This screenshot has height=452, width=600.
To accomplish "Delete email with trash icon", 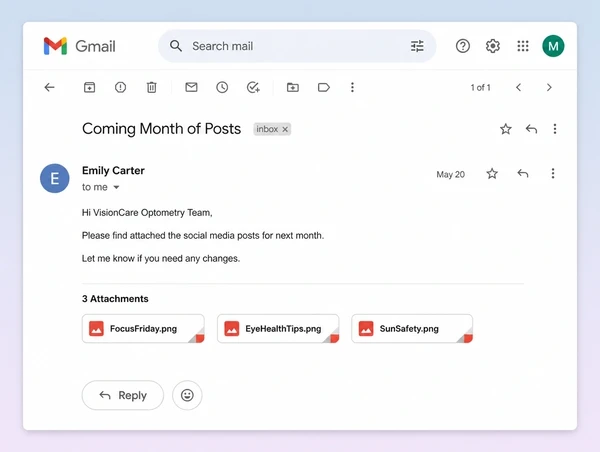I will point(152,87).
